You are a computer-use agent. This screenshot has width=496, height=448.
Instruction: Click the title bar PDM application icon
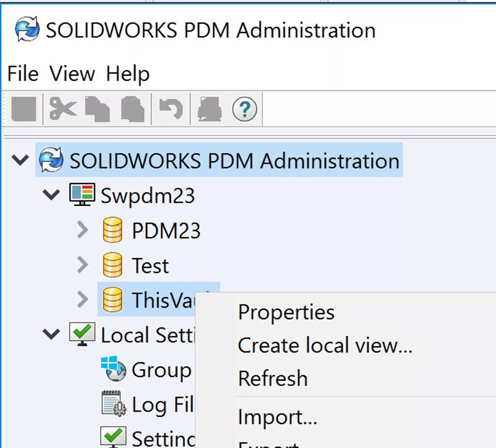pos(27,29)
